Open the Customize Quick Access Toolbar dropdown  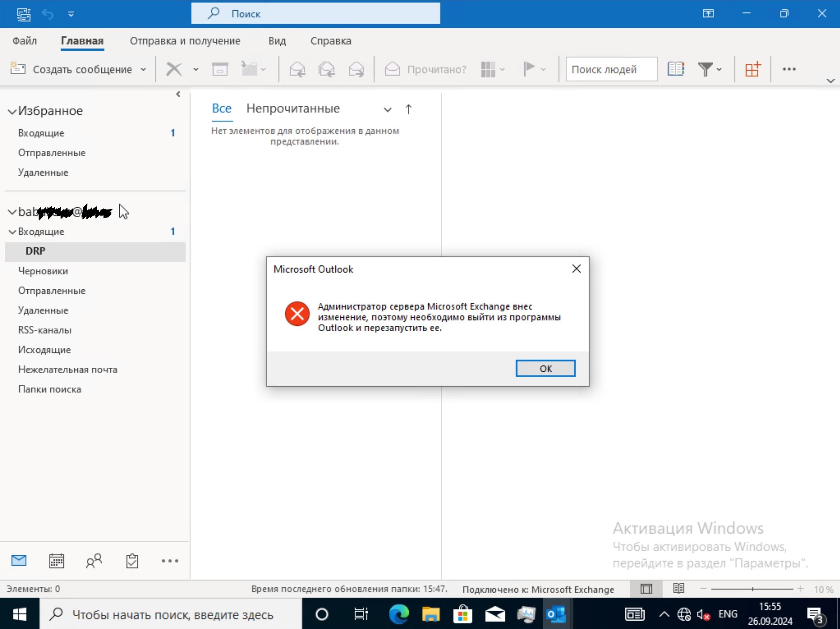(x=71, y=14)
